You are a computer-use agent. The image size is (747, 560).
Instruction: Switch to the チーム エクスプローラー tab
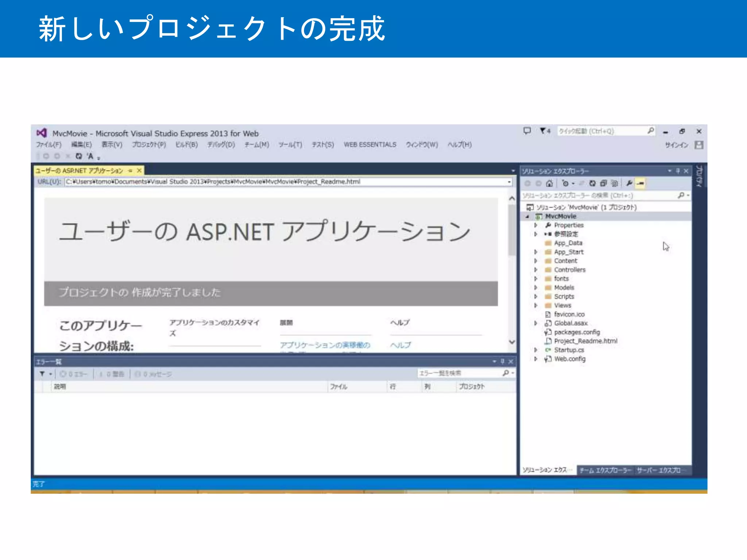coord(605,470)
